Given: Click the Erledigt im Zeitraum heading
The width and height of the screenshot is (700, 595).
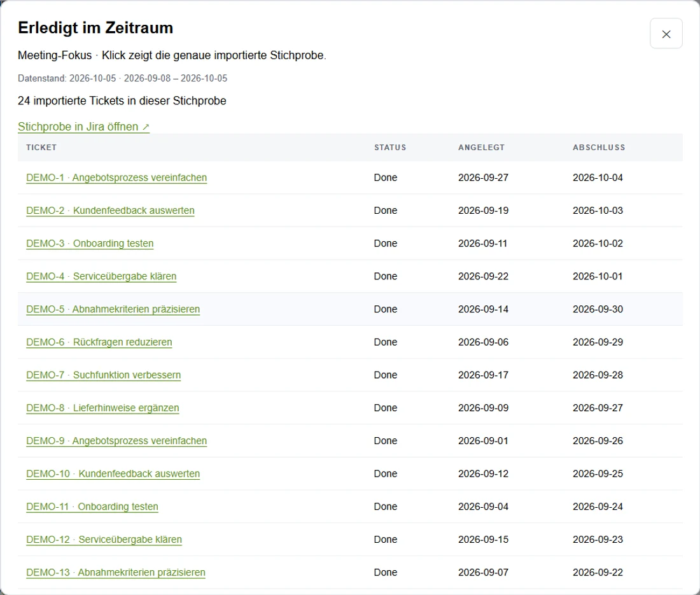Looking at the screenshot, I should (x=95, y=27).
